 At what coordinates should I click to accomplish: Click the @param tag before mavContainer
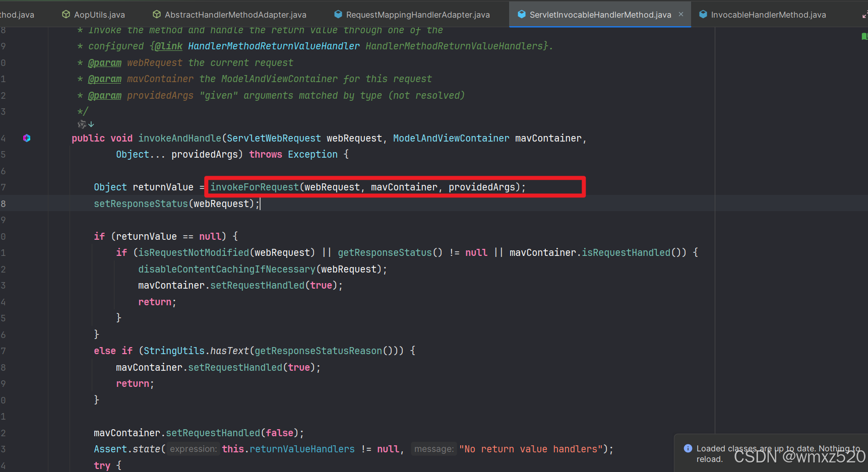[x=105, y=79]
